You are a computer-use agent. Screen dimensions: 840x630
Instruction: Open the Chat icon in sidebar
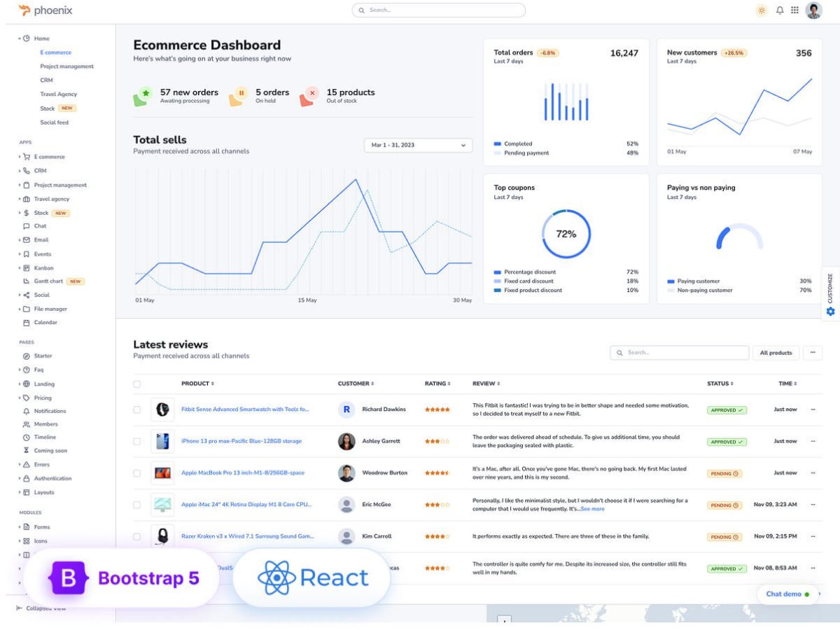click(x=27, y=226)
